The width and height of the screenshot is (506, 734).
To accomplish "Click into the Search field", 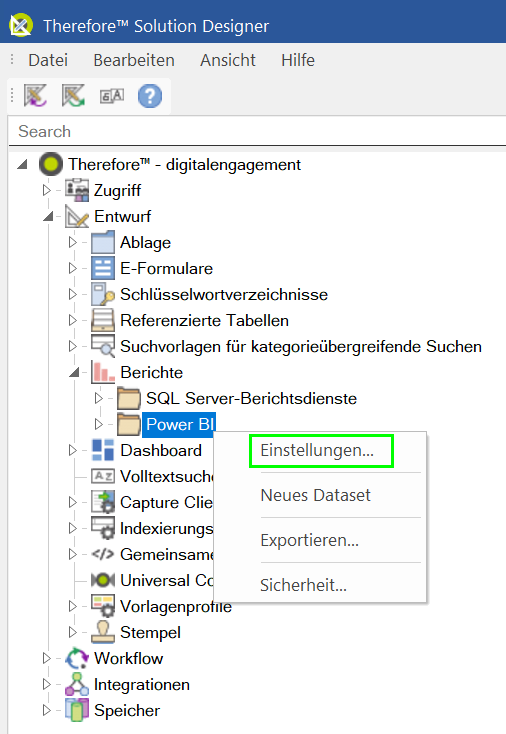I will click(x=257, y=132).
